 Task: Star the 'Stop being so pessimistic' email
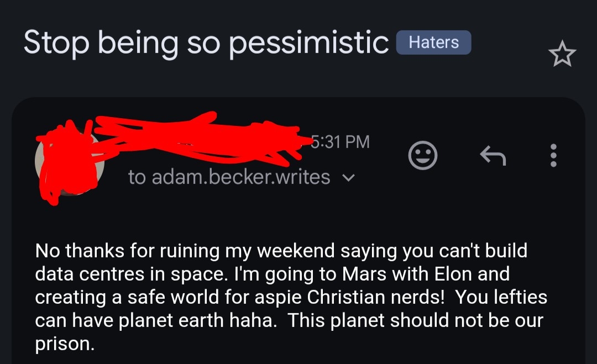(x=562, y=55)
